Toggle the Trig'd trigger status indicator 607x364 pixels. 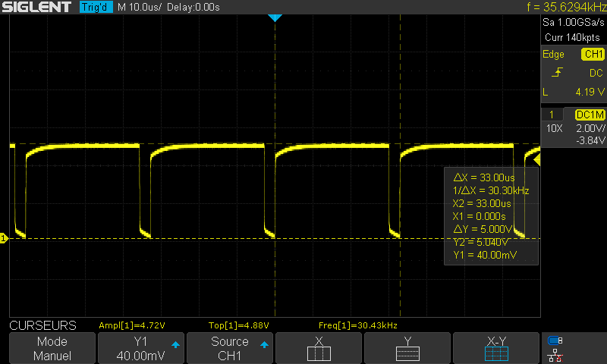pos(96,7)
